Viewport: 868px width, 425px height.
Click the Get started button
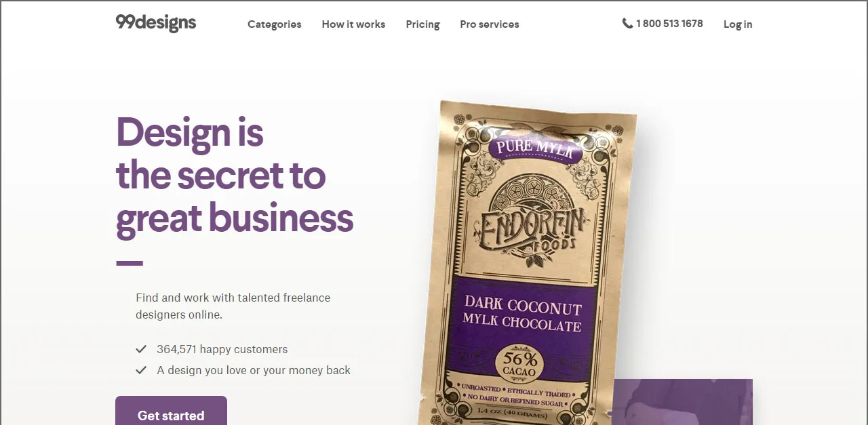(171, 411)
